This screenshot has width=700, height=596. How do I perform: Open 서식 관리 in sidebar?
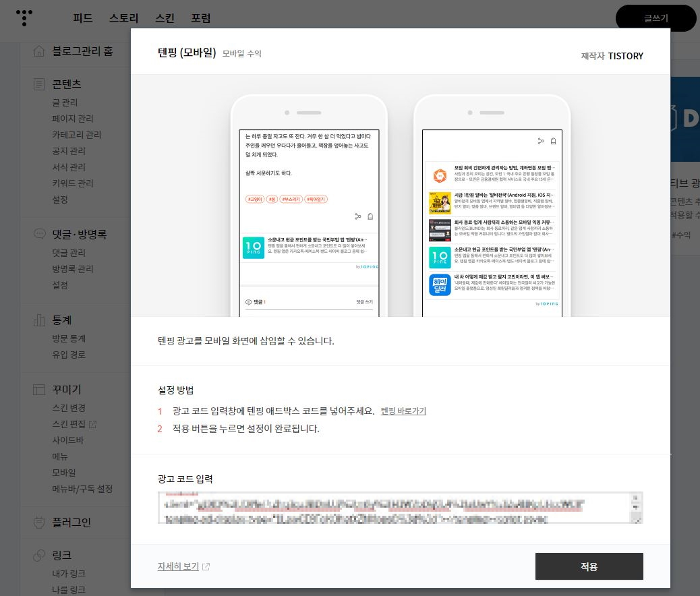point(69,167)
